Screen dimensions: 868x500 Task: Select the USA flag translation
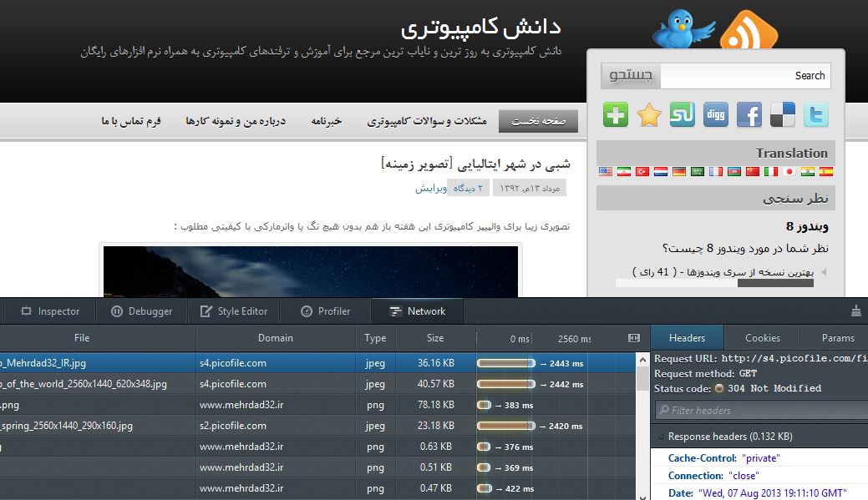coord(606,171)
